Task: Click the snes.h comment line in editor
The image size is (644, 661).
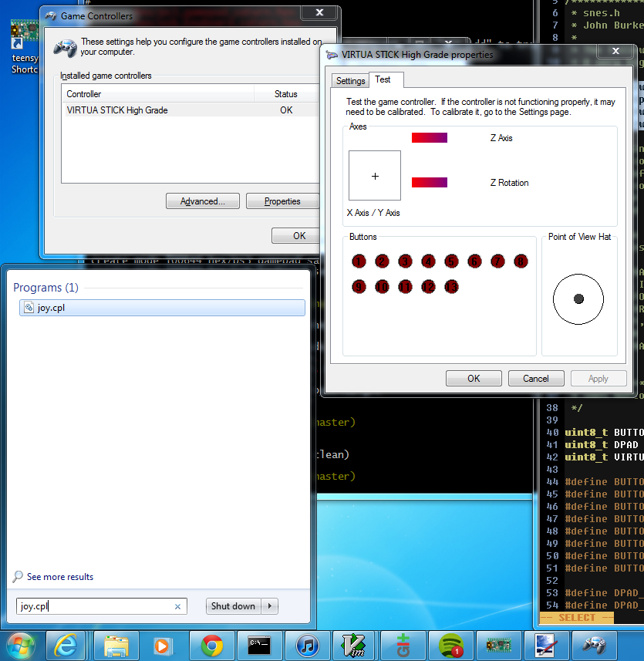Action: click(x=595, y=13)
